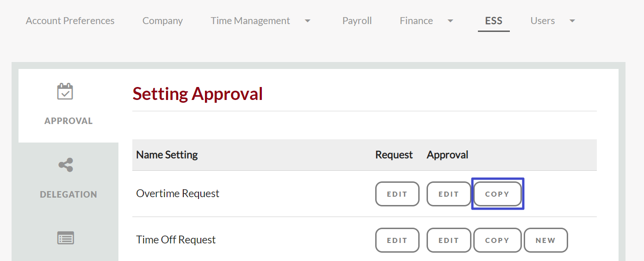
Task: Copy the Time Off Request approval
Action: click(497, 240)
